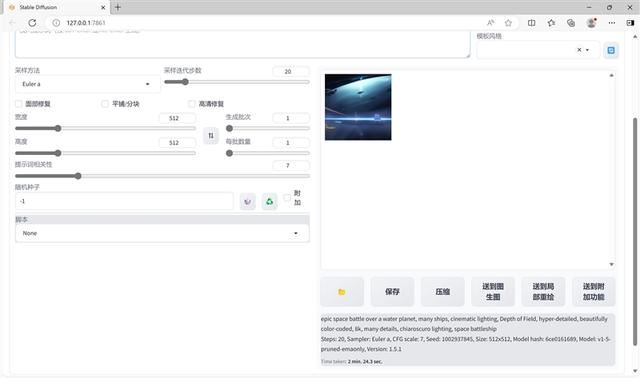
Task: Select the Stable Diffusion browser tab
Action: tap(57, 7)
